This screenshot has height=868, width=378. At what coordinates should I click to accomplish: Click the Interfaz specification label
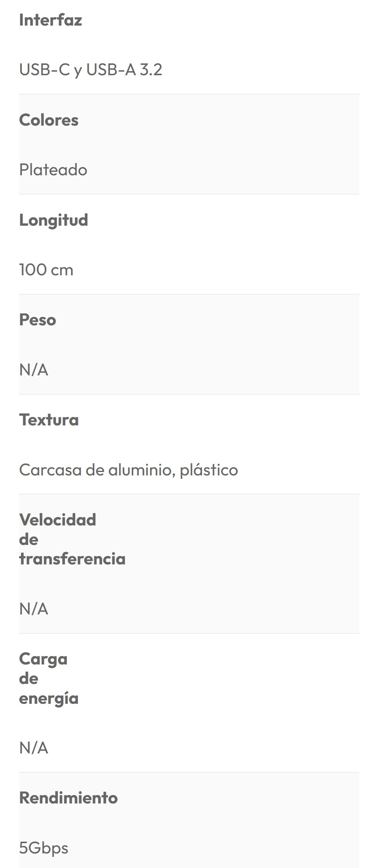click(50, 20)
